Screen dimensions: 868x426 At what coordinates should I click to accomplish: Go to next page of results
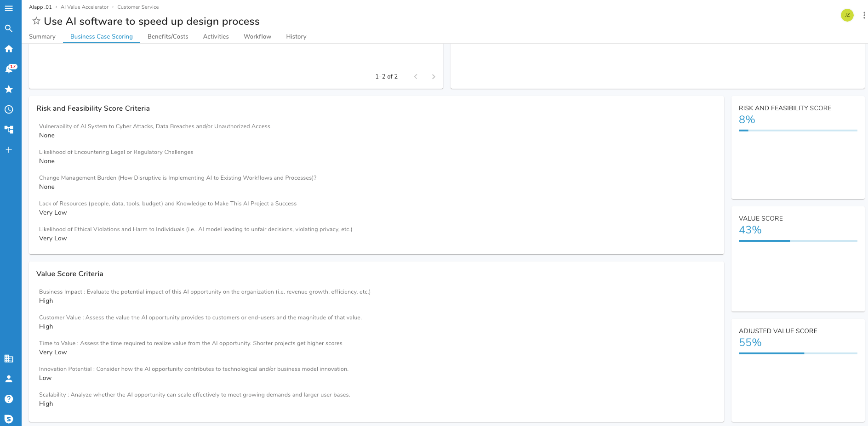433,77
